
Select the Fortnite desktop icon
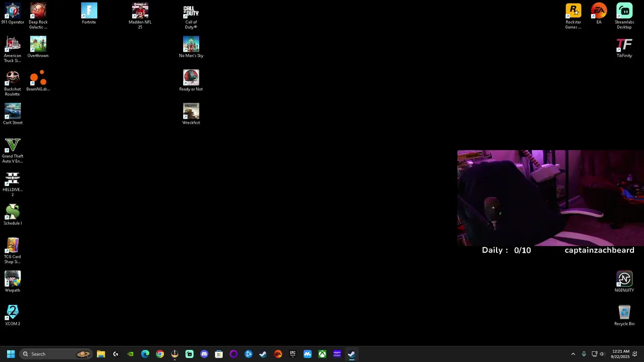[x=89, y=14]
